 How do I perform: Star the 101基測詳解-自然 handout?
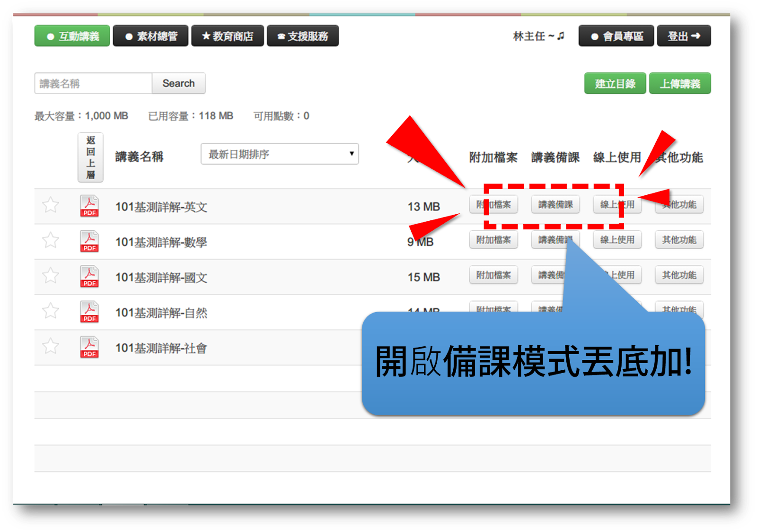pyautogui.click(x=51, y=311)
